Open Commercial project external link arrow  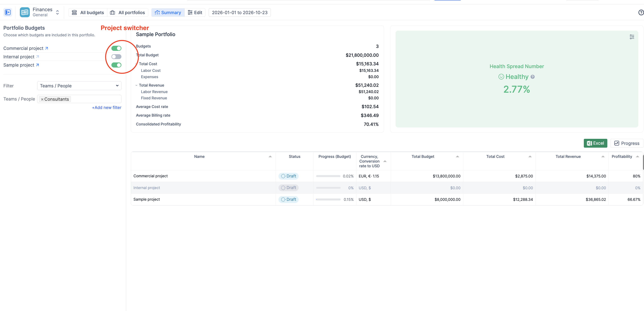(46, 48)
